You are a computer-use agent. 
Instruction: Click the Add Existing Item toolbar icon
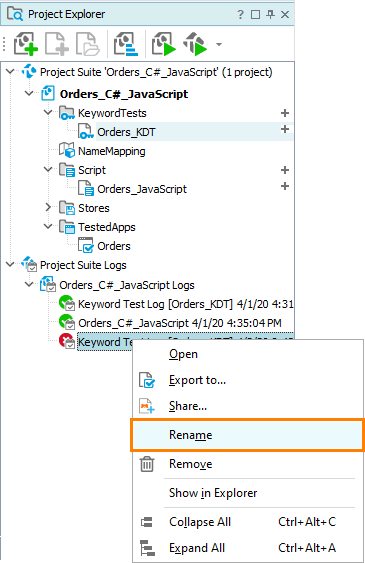[88, 44]
